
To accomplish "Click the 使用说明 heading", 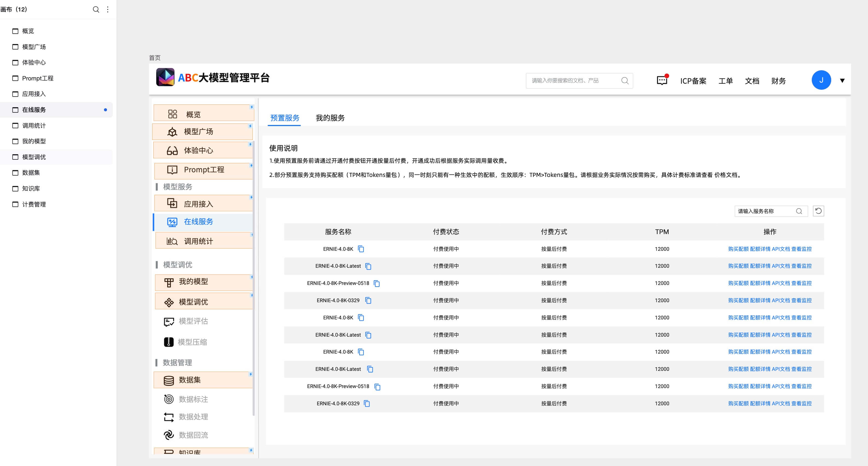I will [x=283, y=148].
